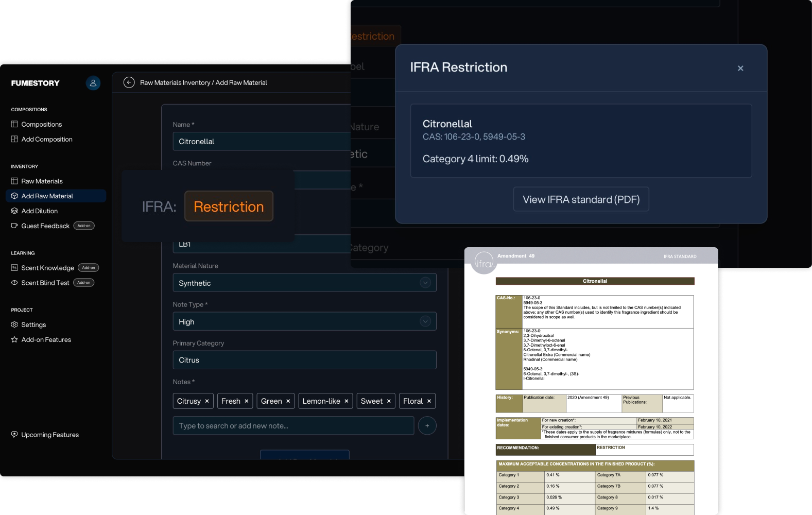Click February 10, 2021 implementation date
Image resolution: width=812 pixels, height=515 pixels.
point(654,420)
